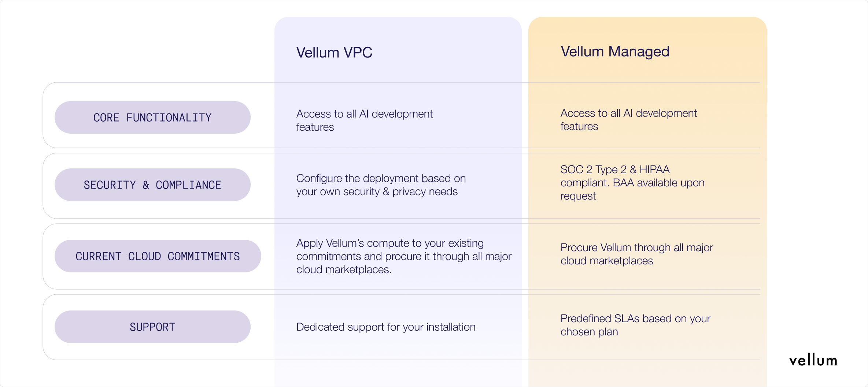
Task: Click 'Apply Vellum's compute to your existing' text
Action: [390, 243]
